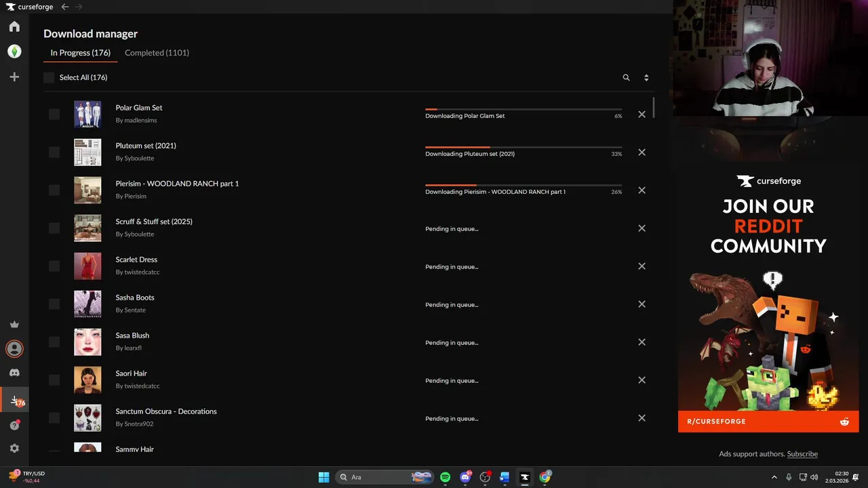This screenshot has width=868, height=488.
Task: Tick the Sanctum Obscura - Decorations checkbox
Action: tap(54, 418)
